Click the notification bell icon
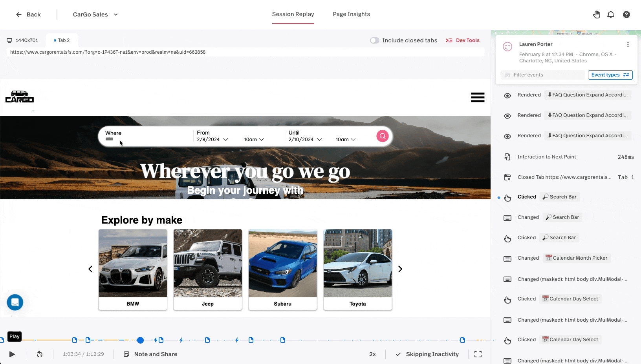The height and width of the screenshot is (364, 641). click(x=610, y=15)
